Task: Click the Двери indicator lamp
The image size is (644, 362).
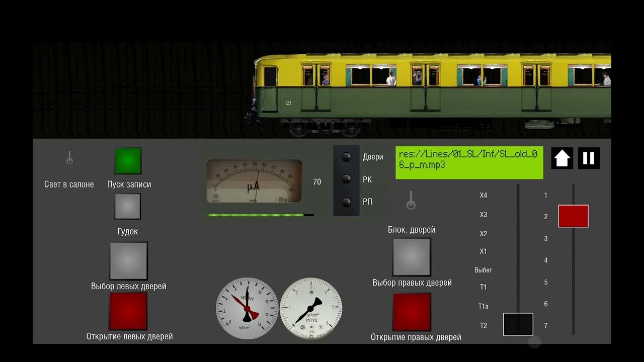Action: (346, 157)
